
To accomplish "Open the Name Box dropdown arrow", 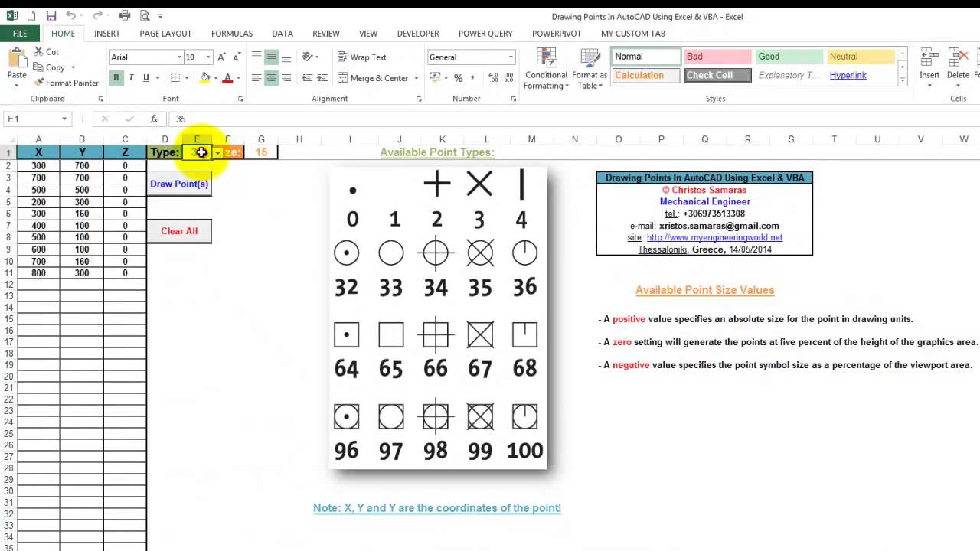I will click(64, 119).
